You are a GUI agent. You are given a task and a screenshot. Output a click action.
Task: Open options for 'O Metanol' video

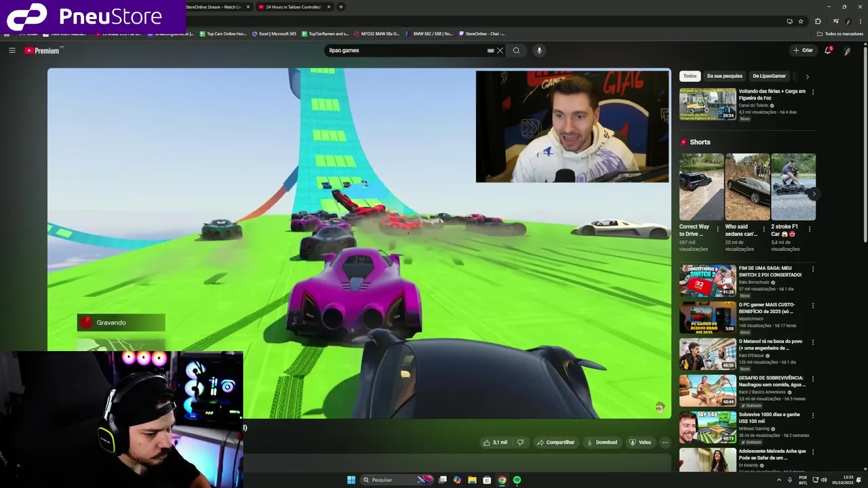tap(812, 342)
